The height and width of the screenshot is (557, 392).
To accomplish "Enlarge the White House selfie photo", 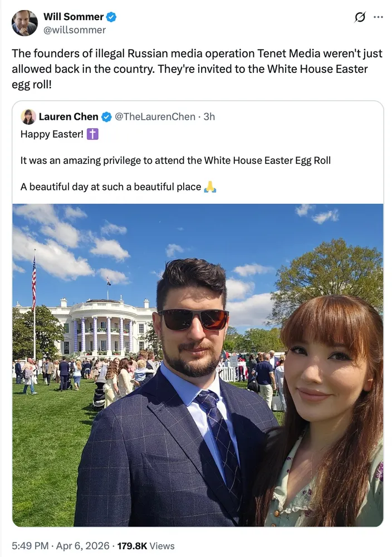I will [x=198, y=365].
